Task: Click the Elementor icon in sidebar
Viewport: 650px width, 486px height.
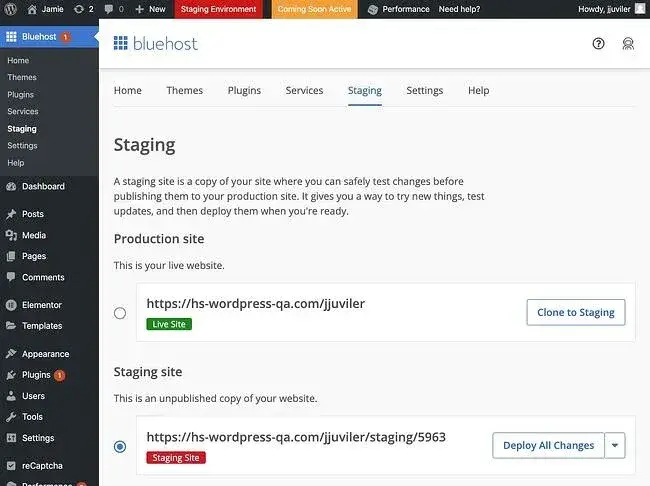Action: [x=11, y=305]
